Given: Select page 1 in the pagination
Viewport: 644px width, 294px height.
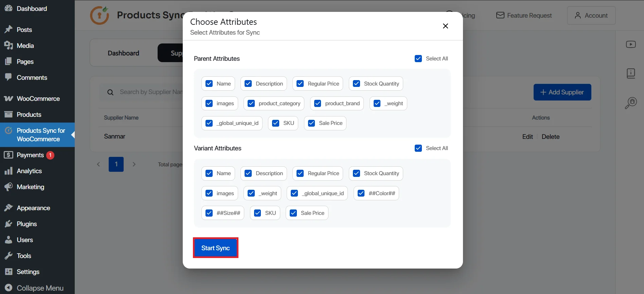Looking at the screenshot, I should [x=116, y=164].
